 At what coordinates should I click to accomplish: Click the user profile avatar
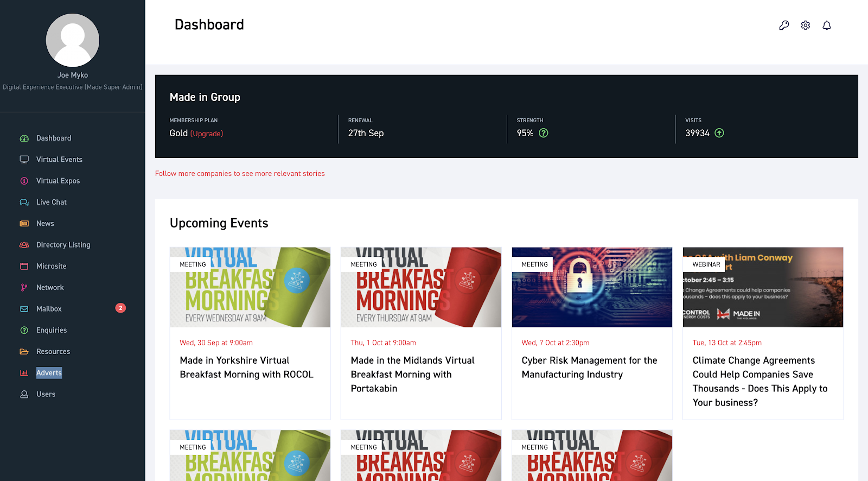(x=73, y=40)
